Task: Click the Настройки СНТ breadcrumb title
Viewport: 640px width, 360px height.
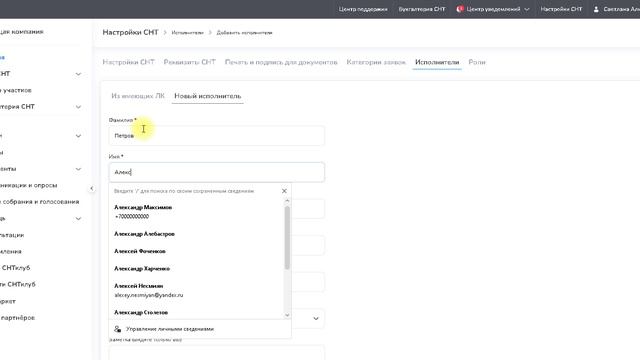Action: pyautogui.click(x=130, y=32)
